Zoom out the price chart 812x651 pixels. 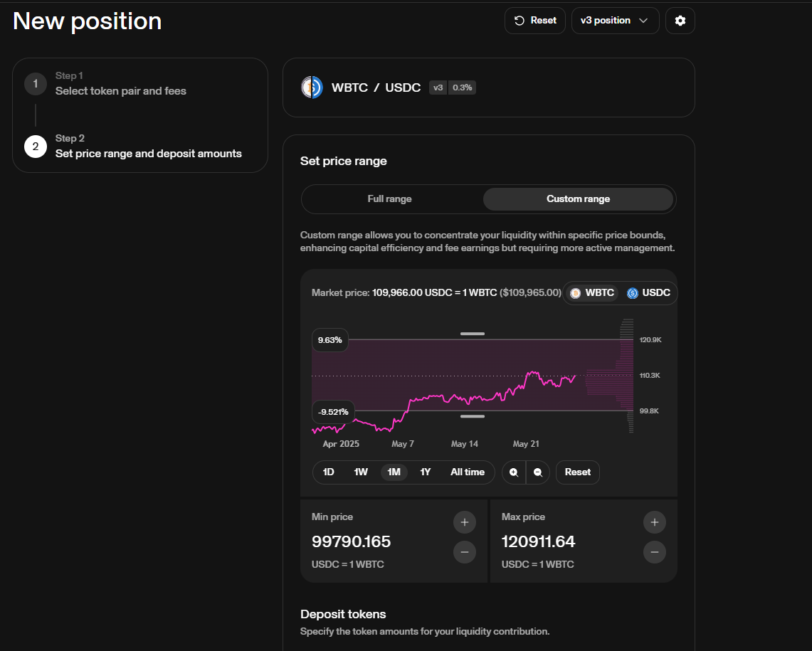(538, 472)
